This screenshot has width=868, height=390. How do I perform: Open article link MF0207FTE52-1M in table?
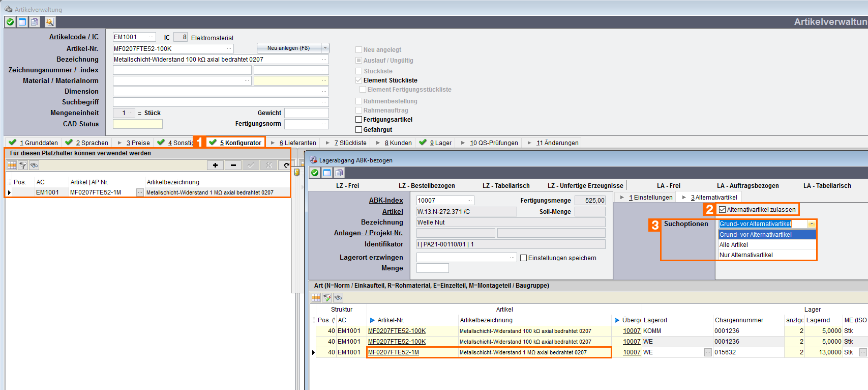click(x=394, y=352)
